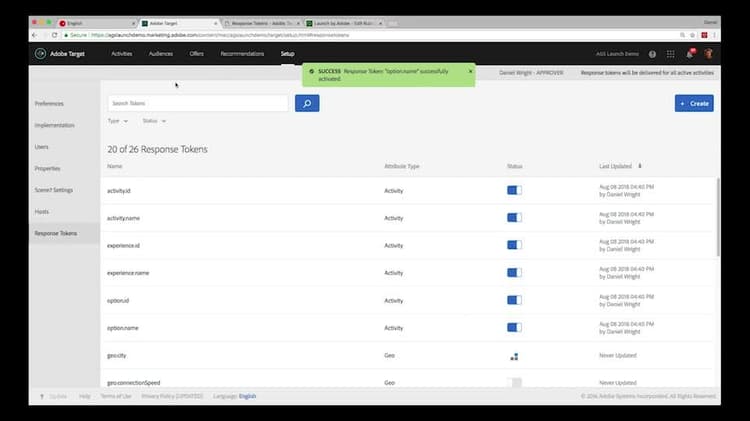Toggle the experience.id response token switch
This screenshot has width=750, height=421.
click(x=514, y=245)
